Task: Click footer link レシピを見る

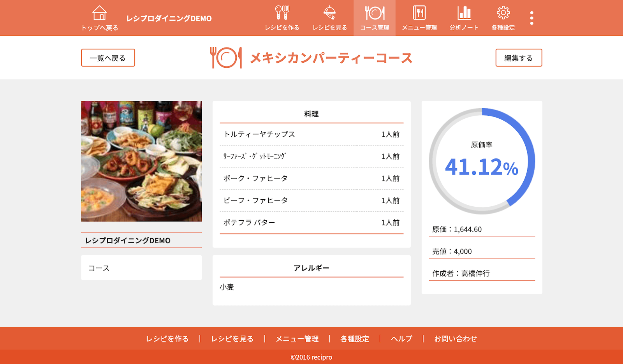Action: 232,339
